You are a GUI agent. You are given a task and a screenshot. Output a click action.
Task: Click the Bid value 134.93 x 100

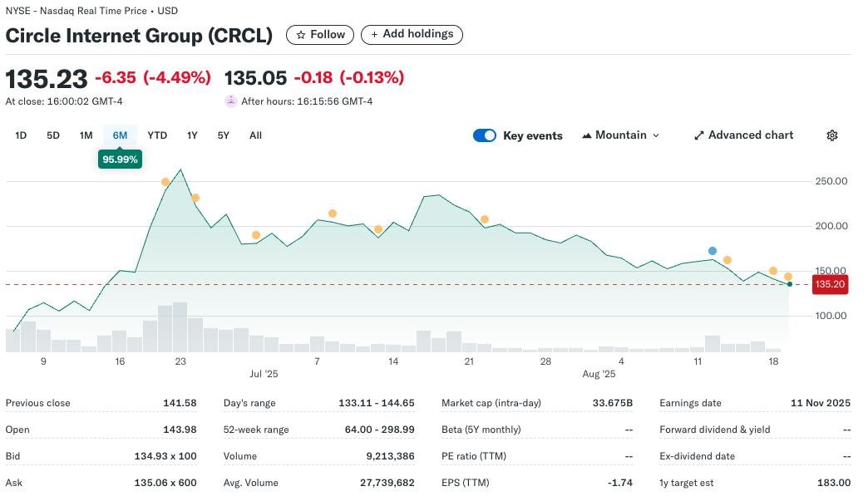(165, 456)
